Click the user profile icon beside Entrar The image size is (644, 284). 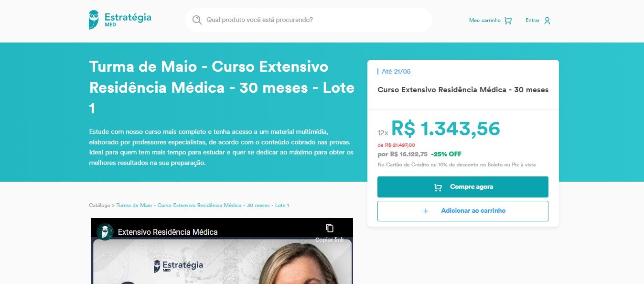point(547,21)
